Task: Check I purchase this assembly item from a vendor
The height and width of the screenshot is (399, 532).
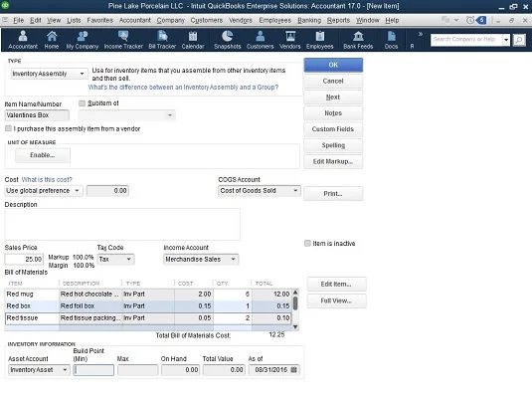Action: pyautogui.click(x=8, y=128)
